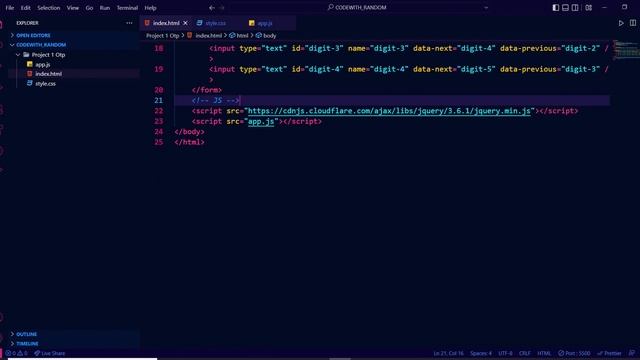Click the Go Forward arrow
The width and height of the screenshot is (640, 360).
[222, 7]
